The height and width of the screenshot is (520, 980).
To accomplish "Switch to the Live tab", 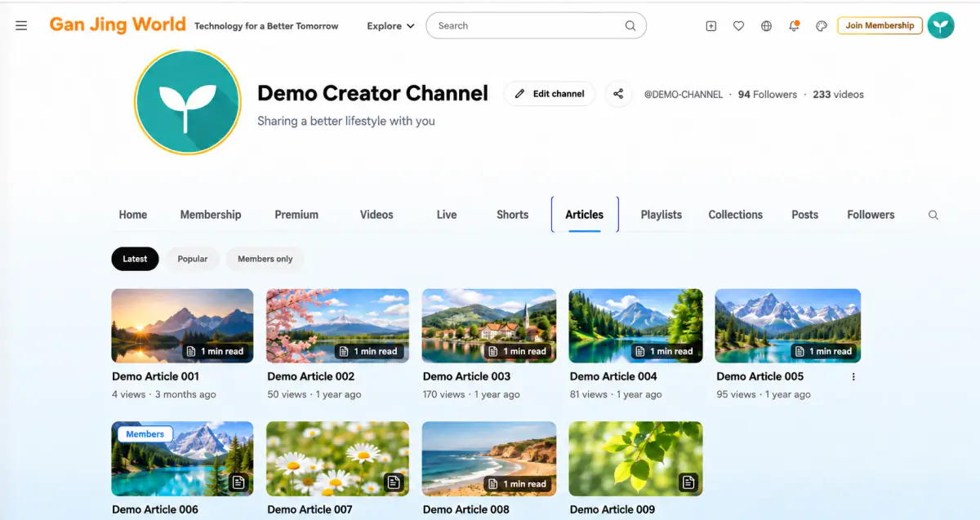I will [x=447, y=215].
